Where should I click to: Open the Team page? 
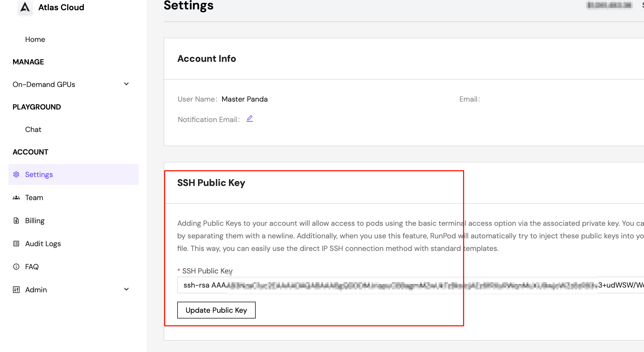tap(34, 198)
